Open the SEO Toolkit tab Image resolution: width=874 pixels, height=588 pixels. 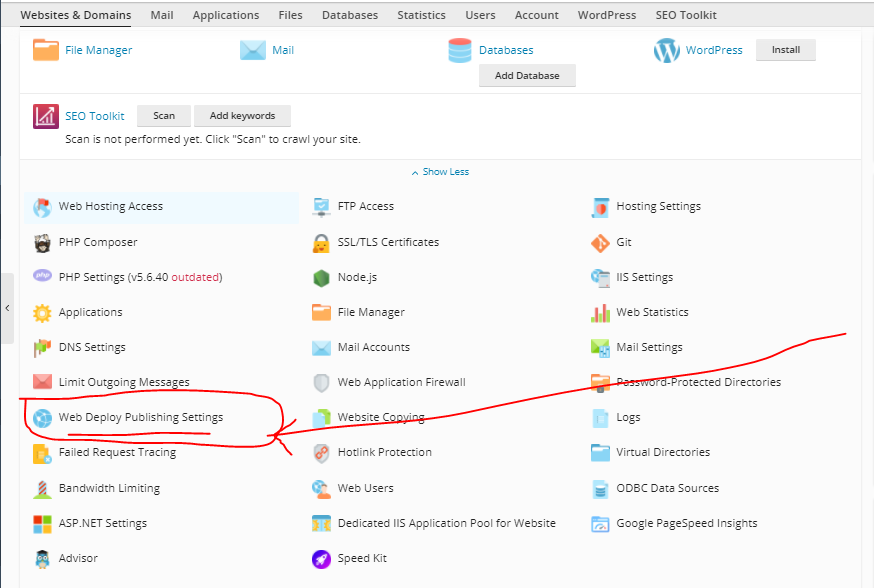click(x=686, y=15)
